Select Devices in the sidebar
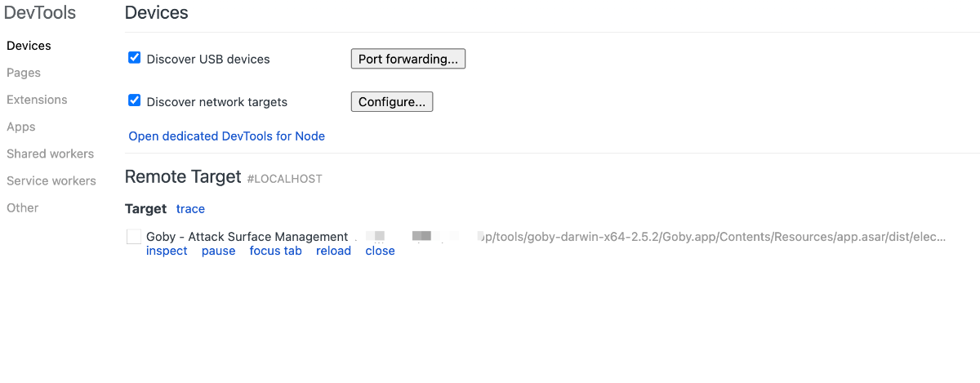Viewport: 980px width, 383px height. tap(29, 46)
